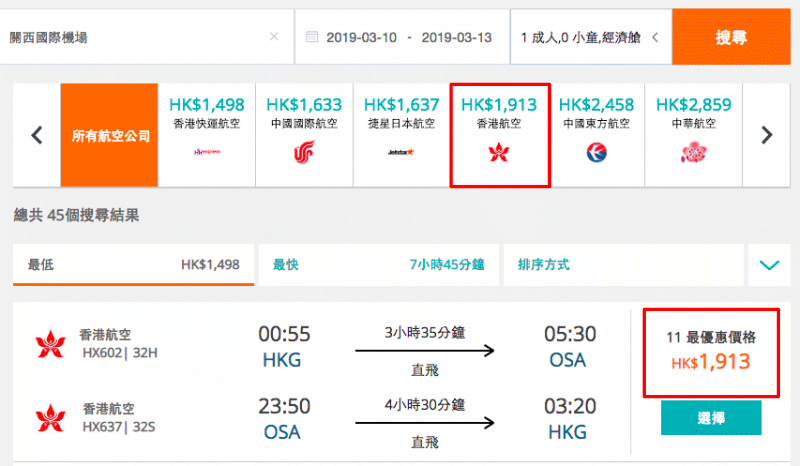Click the teal 選擇 select button
Screen dimensions: 800x466
[x=711, y=418]
